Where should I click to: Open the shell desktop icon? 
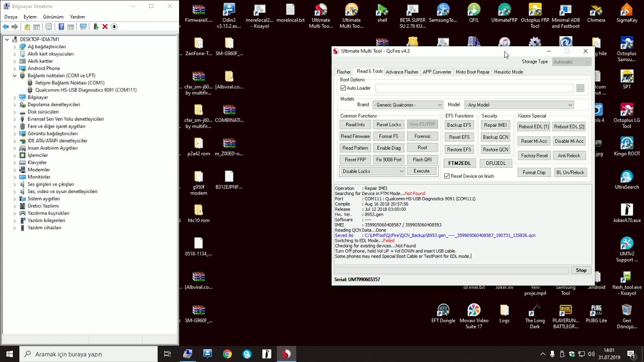click(x=382, y=13)
